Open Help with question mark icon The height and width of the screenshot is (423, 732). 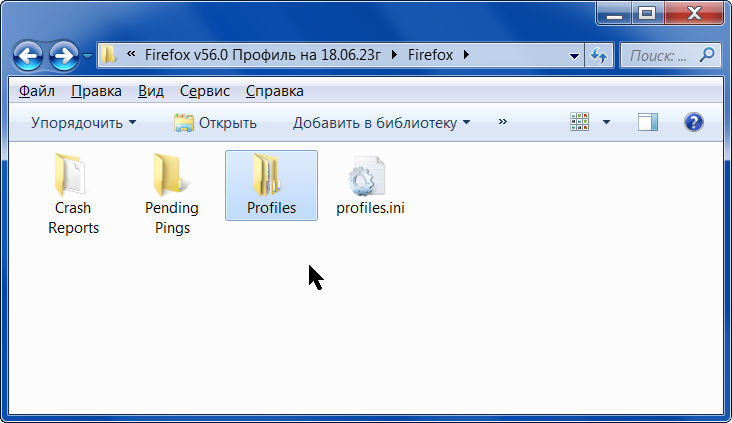click(694, 122)
